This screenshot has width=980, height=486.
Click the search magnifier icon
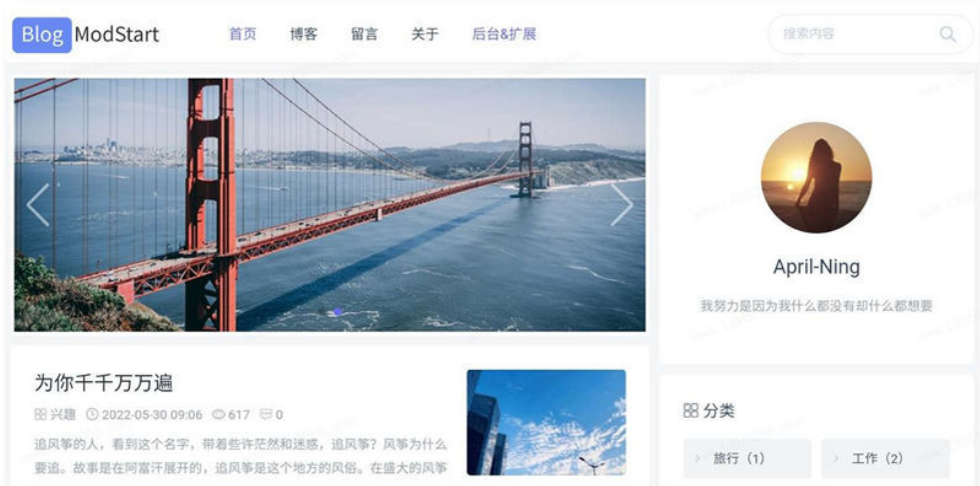point(947,34)
